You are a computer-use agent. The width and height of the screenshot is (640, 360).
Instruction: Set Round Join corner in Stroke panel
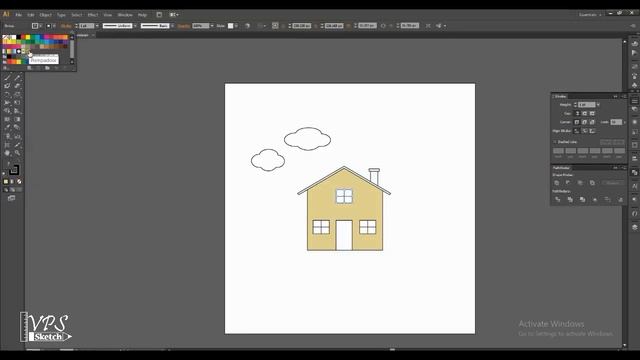coord(584,122)
